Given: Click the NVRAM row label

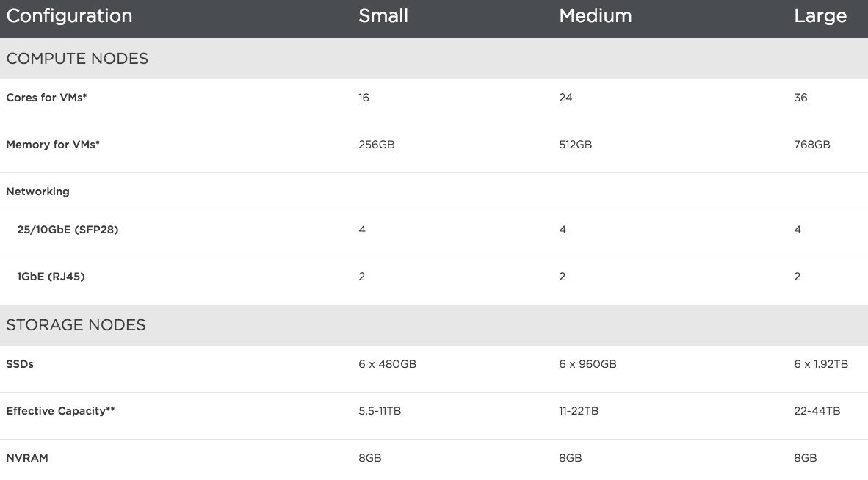Looking at the screenshot, I should (x=27, y=458).
